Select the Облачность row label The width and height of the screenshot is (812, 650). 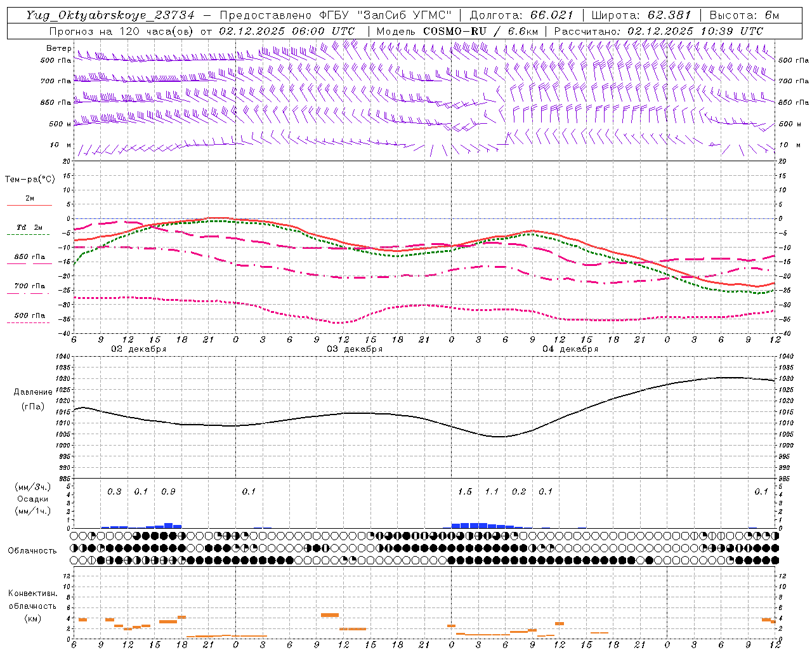tap(32, 550)
